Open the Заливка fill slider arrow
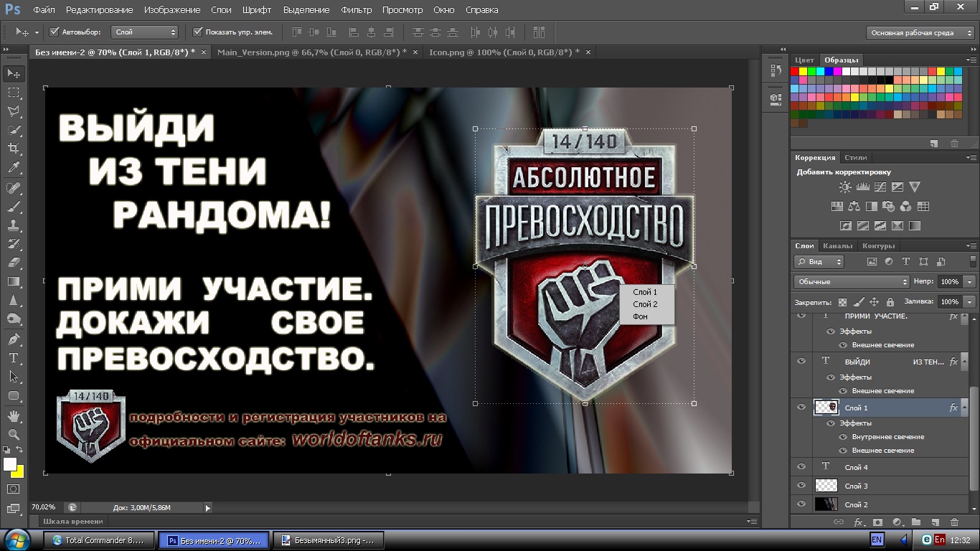Image resolution: width=980 pixels, height=551 pixels. 970,302
